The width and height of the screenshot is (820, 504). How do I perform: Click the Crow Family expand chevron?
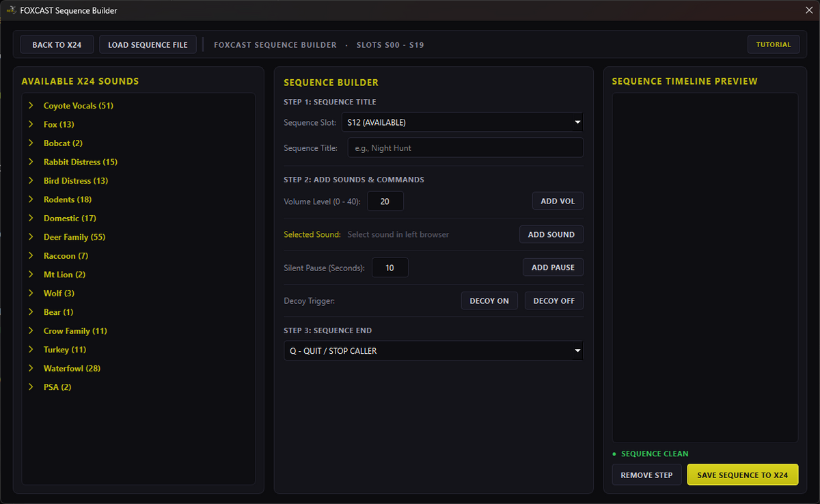pos(31,331)
